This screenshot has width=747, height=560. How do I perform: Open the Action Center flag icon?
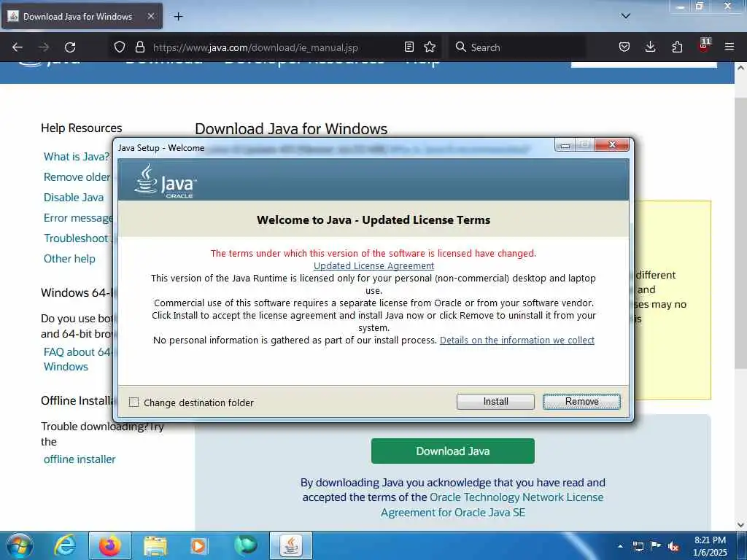(656, 546)
